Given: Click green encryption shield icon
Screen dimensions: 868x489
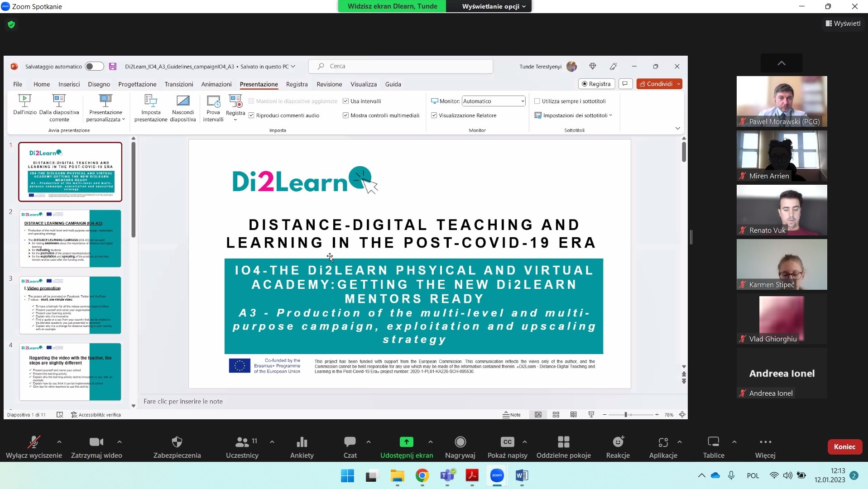Looking at the screenshot, I should (x=11, y=24).
